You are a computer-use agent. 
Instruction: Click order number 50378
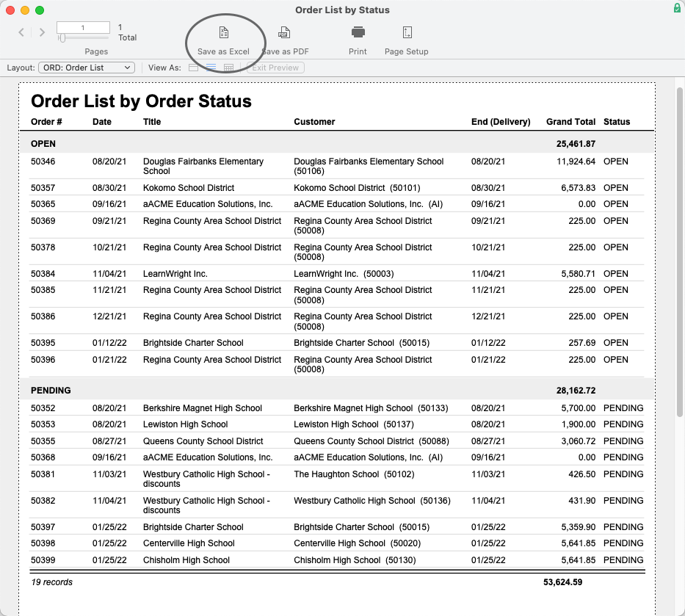tap(43, 247)
